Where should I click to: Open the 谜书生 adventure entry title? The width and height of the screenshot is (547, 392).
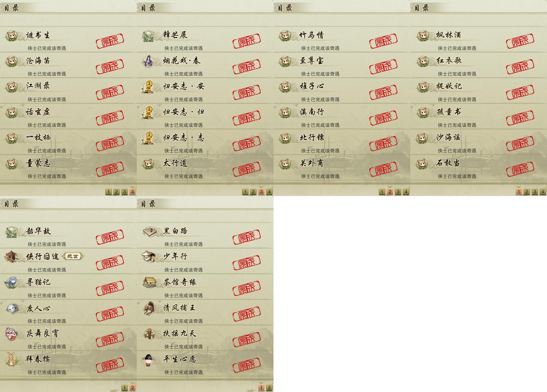[x=38, y=35]
